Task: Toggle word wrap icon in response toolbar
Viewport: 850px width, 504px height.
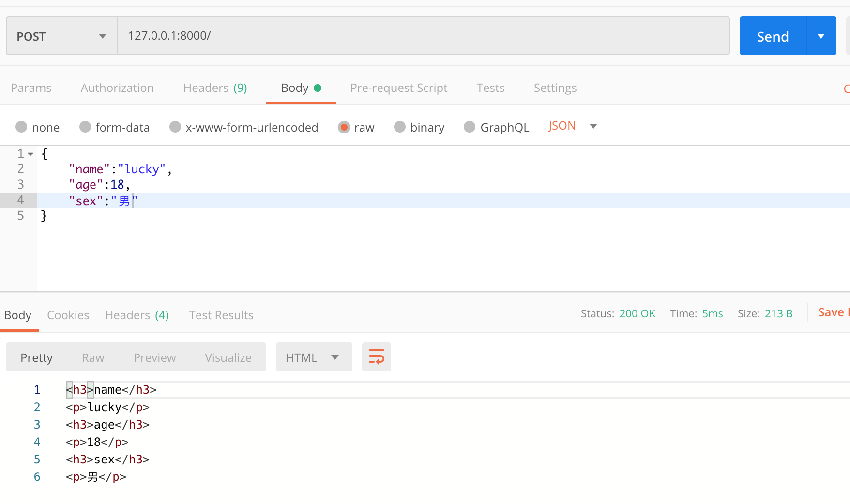Action: coord(376,357)
